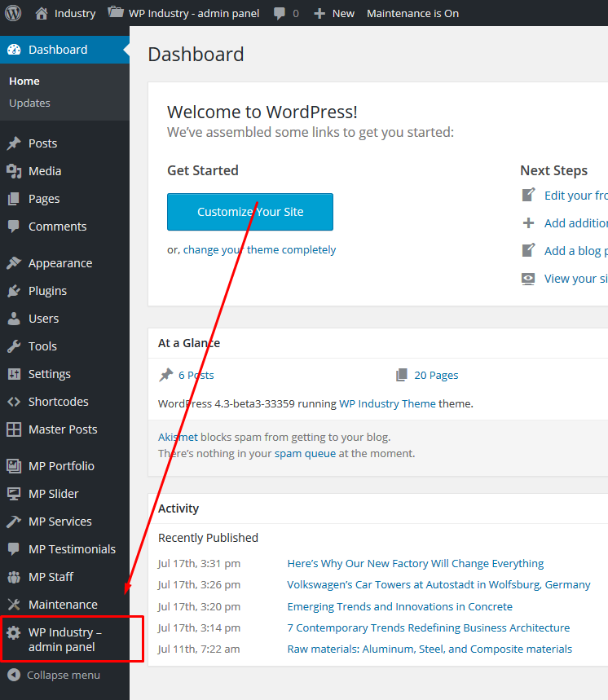
Task: Open the Industry site menu in admin bar
Action: 65,13
